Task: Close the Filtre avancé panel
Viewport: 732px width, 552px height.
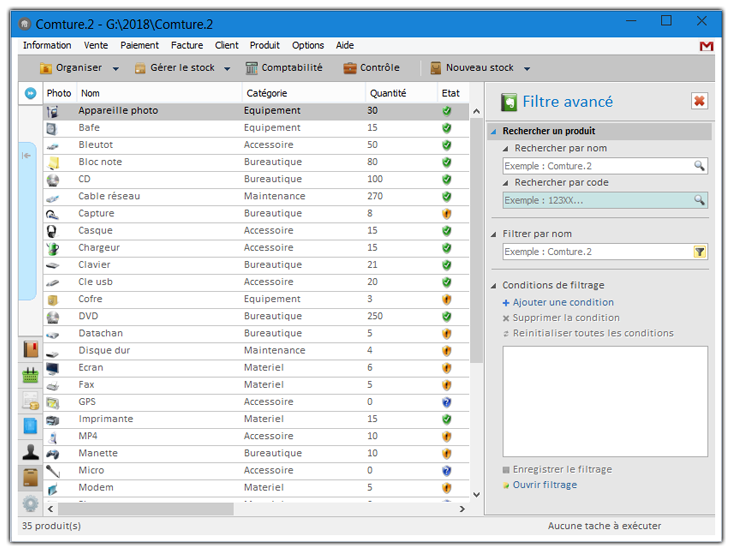Action: click(699, 101)
